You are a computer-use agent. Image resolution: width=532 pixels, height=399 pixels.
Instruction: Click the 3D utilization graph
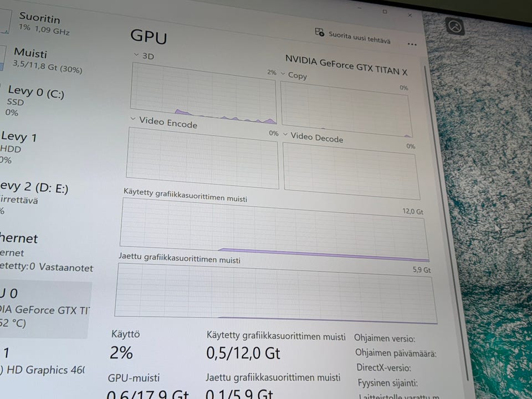pyautogui.click(x=203, y=93)
